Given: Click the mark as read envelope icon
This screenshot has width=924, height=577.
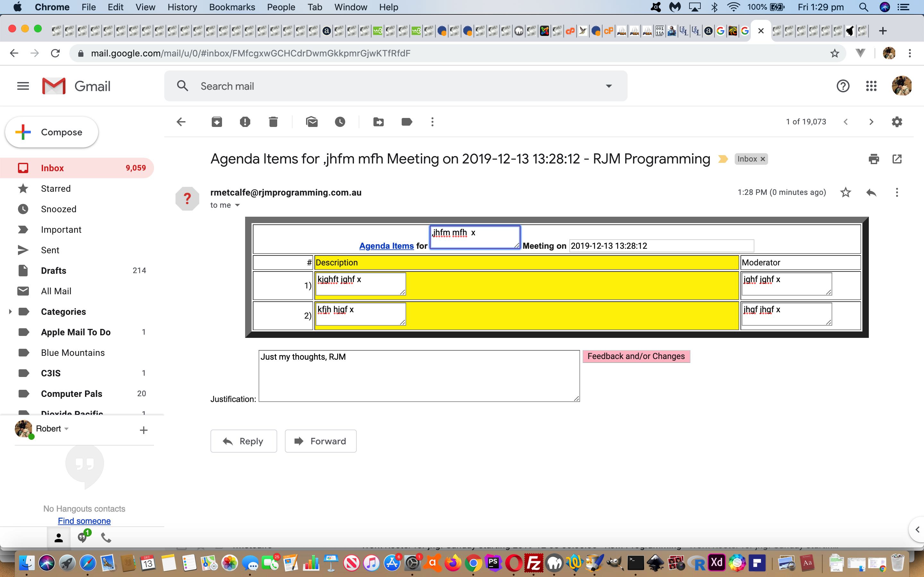Looking at the screenshot, I should point(311,121).
